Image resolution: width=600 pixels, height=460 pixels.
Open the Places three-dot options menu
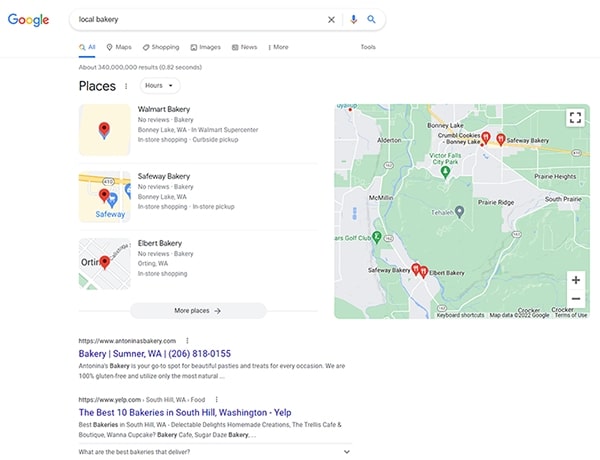click(x=126, y=86)
